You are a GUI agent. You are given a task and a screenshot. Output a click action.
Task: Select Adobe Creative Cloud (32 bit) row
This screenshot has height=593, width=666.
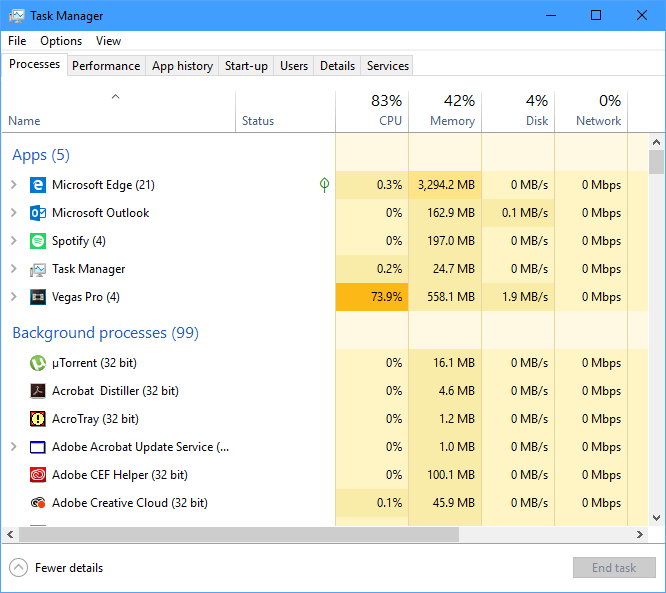(325, 503)
